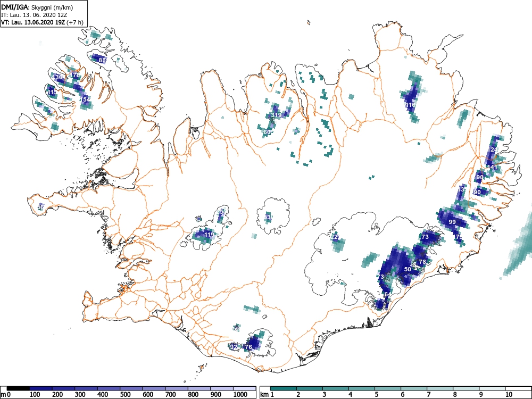Select the palest 900–1000 m legend swatch
Image resolution: width=532 pixels, height=399 pixels.
pyautogui.click(x=222, y=388)
